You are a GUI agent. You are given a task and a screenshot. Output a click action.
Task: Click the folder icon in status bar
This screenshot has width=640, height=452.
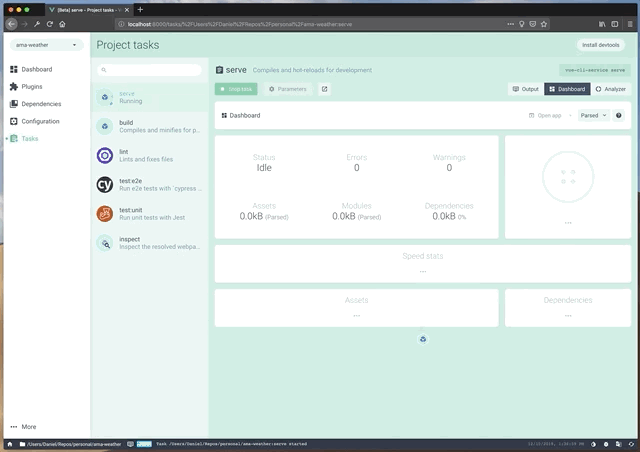(22, 444)
